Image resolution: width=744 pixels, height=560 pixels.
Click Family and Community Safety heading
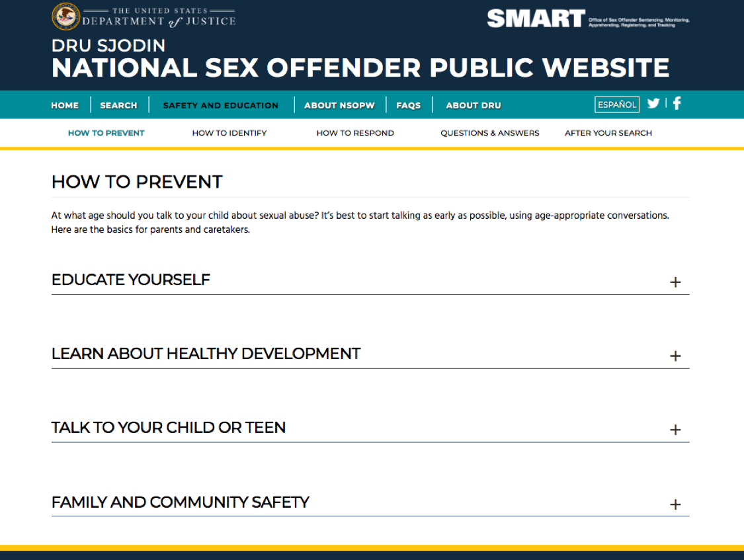click(181, 502)
